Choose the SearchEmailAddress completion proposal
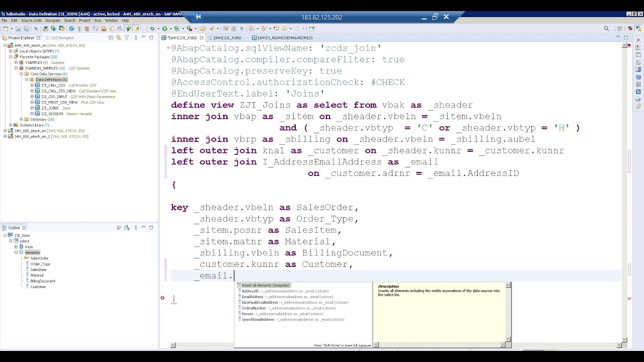The width and height of the screenshot is (644, 362). (293, 319)
